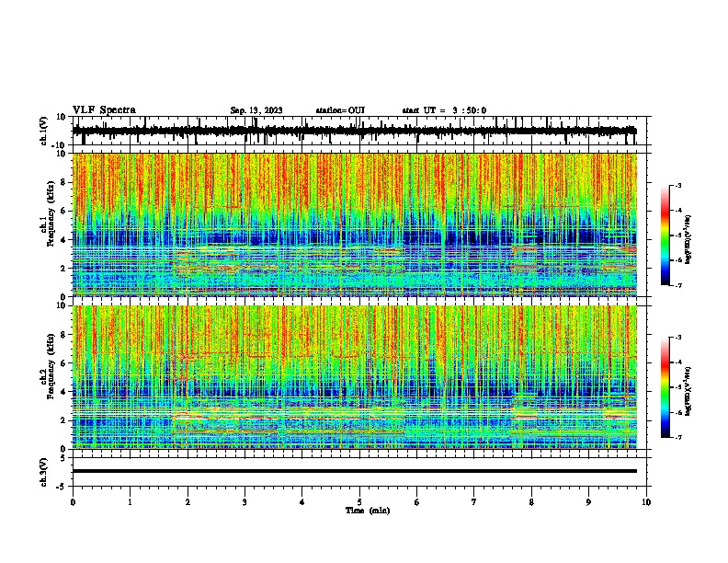This screenshot has height=563, width=728.
Task: Click the "8" tick label on the time axis
Action: 531,502
